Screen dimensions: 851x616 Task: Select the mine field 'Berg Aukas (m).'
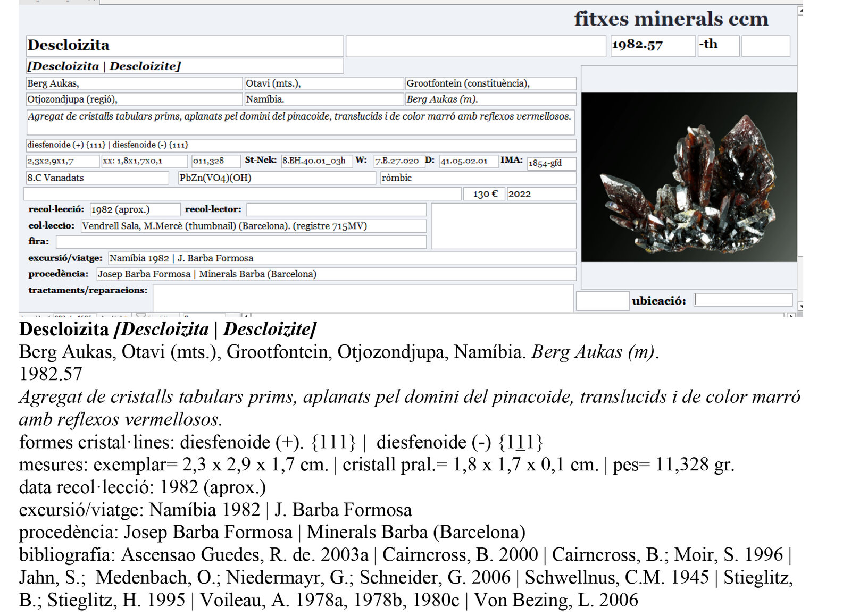pyautogui.click(x=490, y=99)
